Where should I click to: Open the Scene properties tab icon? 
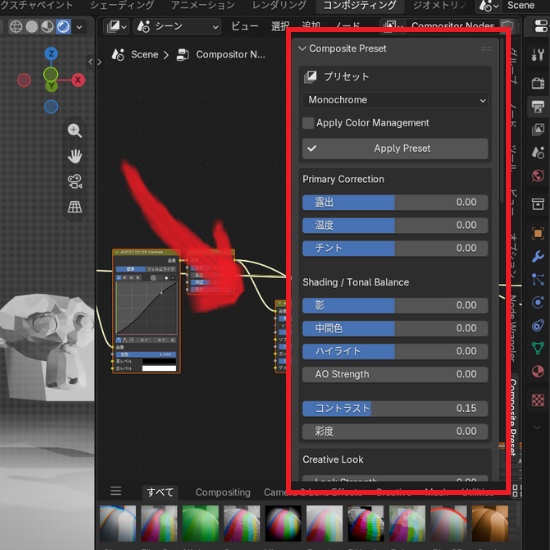point(538,153)
